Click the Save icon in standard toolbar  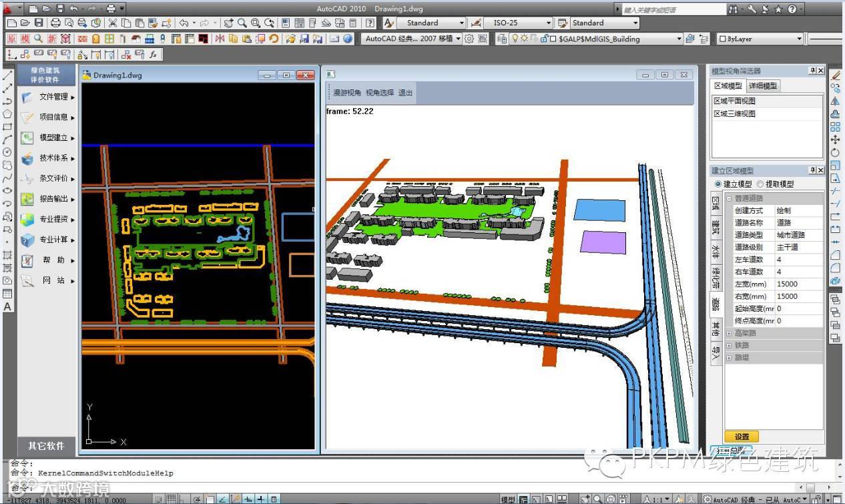point(39,23)
